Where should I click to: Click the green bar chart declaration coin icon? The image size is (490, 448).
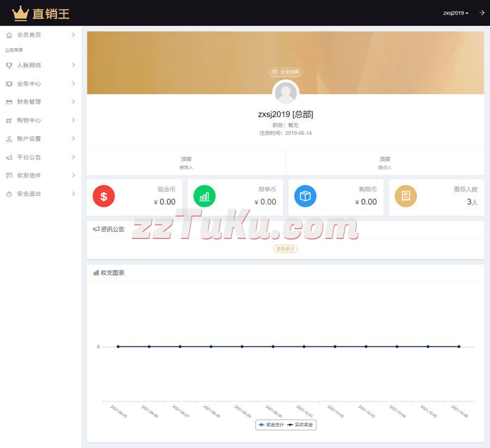(204, 197)
